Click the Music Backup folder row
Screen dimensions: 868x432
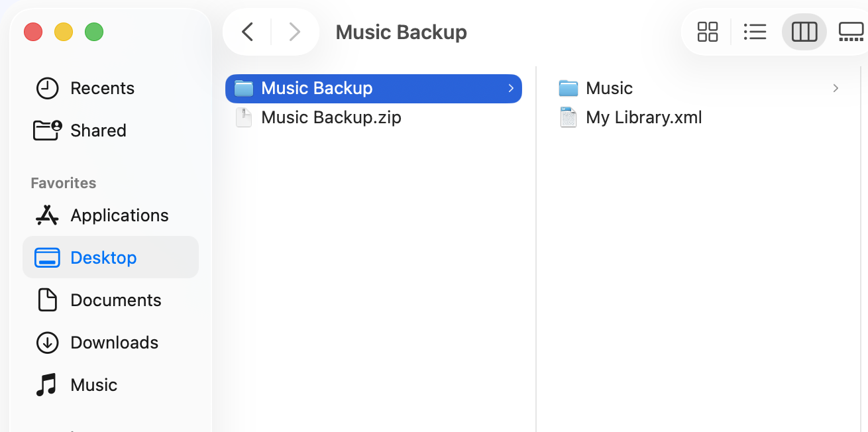coord(317,88)
